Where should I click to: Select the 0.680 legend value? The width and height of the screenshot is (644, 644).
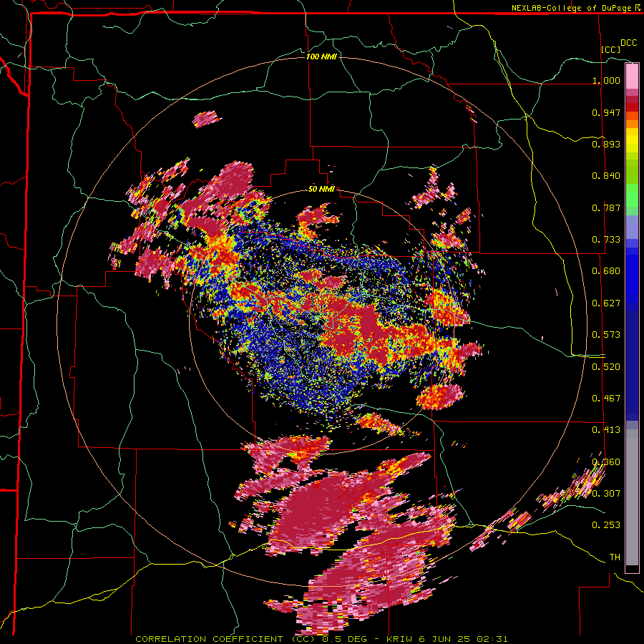point(606,271)
